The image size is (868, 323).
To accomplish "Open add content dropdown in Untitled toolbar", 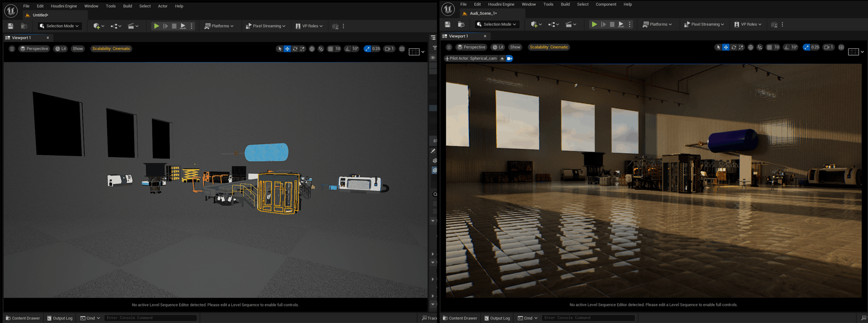I will click(99, 26).
